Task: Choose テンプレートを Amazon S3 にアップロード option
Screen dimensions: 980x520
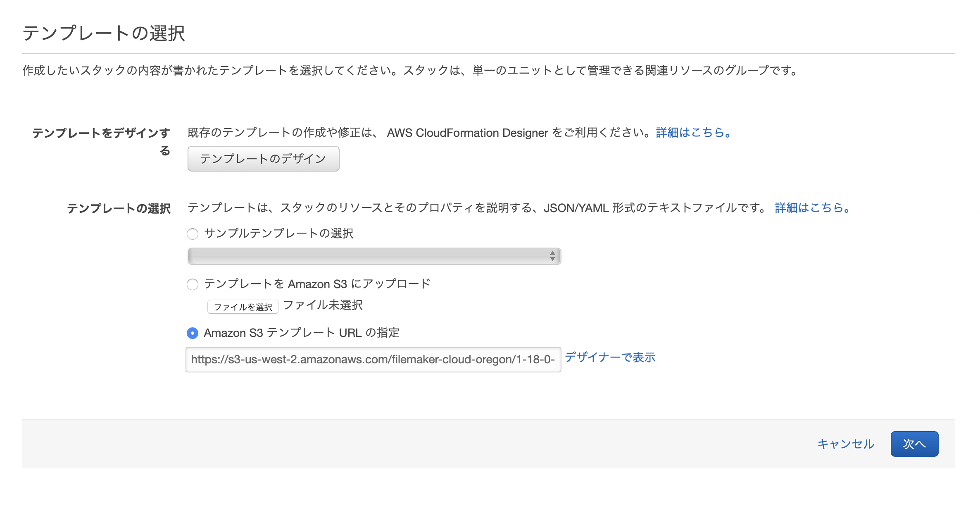Action: click(x=193, y=284)
